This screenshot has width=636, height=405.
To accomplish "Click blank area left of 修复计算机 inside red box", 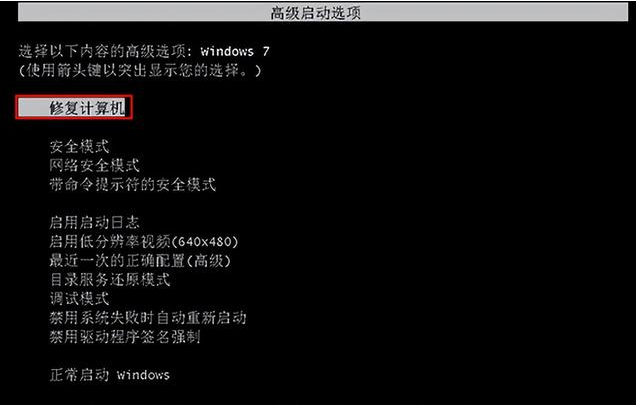I will [x=33, y=108].
